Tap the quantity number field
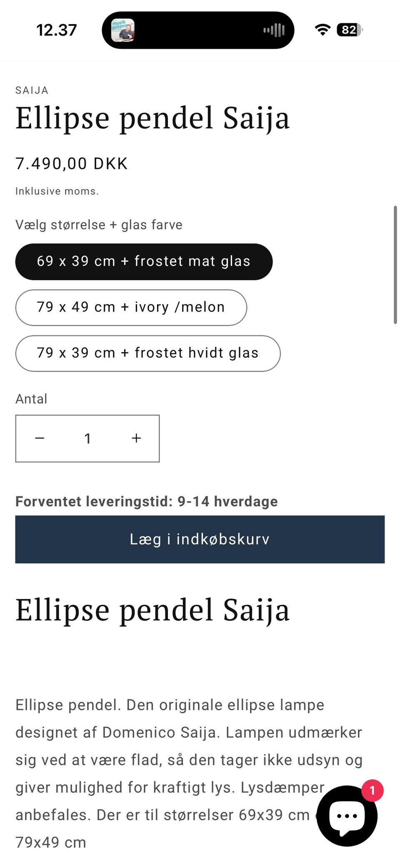The width and height of the screenshot is (400, 868). (x=87, y=438)
